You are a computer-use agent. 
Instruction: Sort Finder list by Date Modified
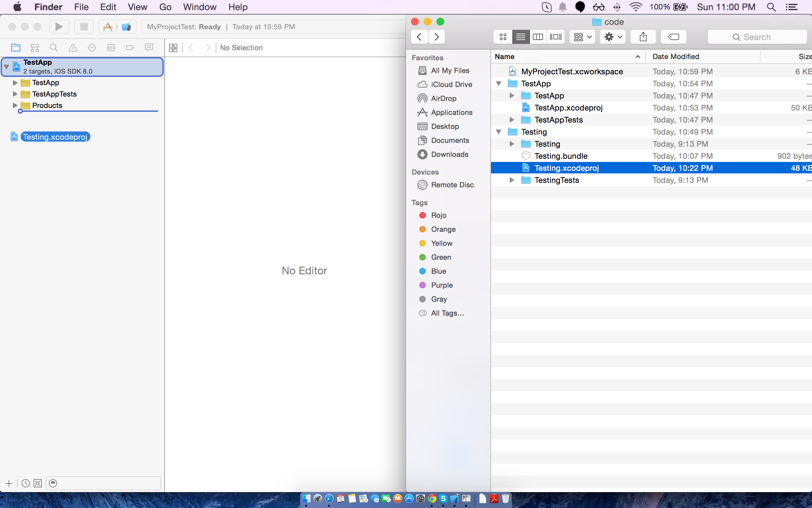(703, 57)
